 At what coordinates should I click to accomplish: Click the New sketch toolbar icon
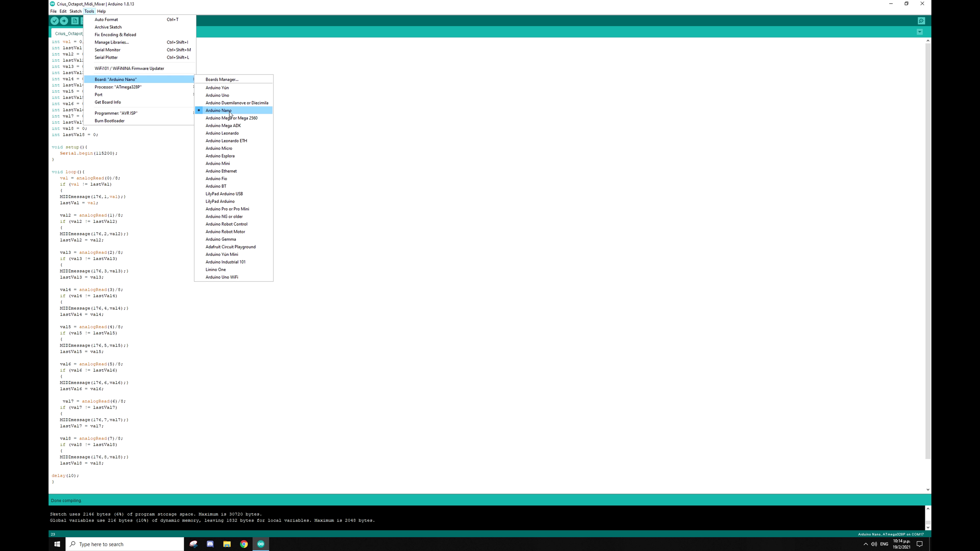[x=75, y=21]
